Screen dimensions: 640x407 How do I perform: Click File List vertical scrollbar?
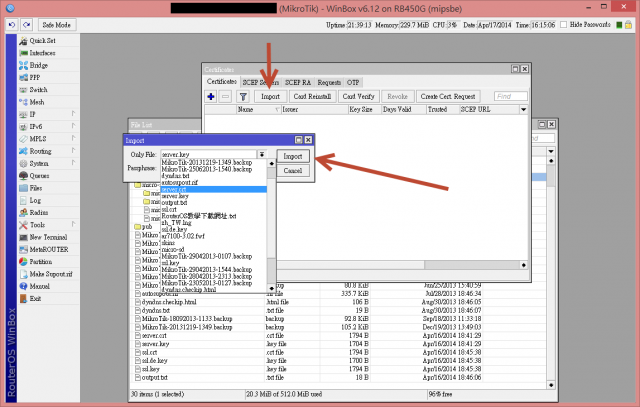pyautogui.click(x=551, y=271)
